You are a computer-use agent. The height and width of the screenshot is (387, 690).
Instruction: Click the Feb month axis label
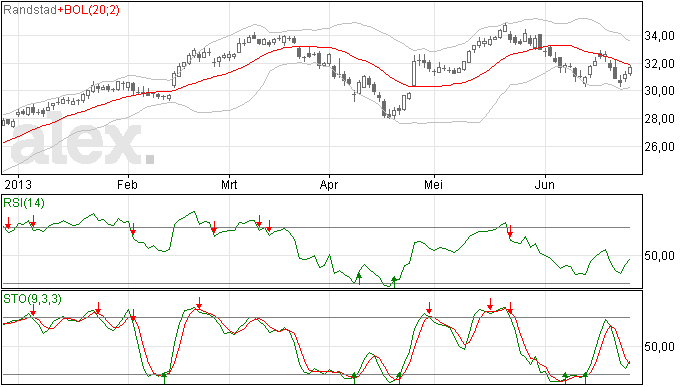[127, 184]
